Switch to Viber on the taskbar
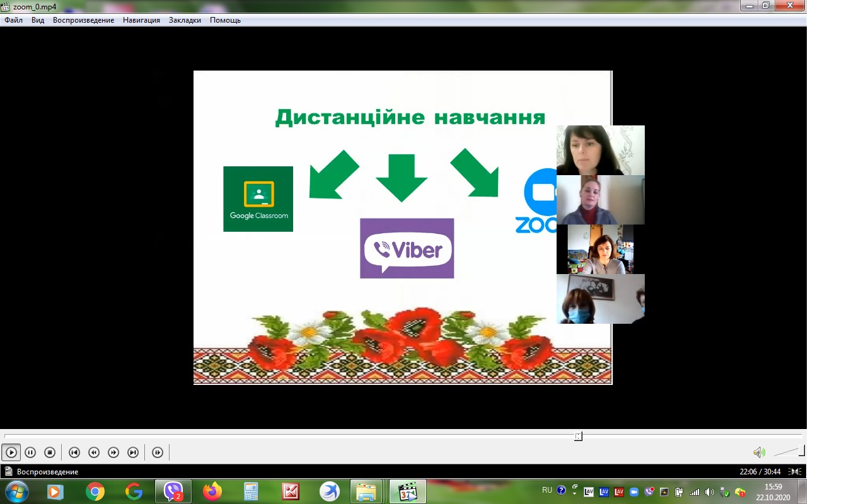 pyautogui.click(x=173, y=491)
